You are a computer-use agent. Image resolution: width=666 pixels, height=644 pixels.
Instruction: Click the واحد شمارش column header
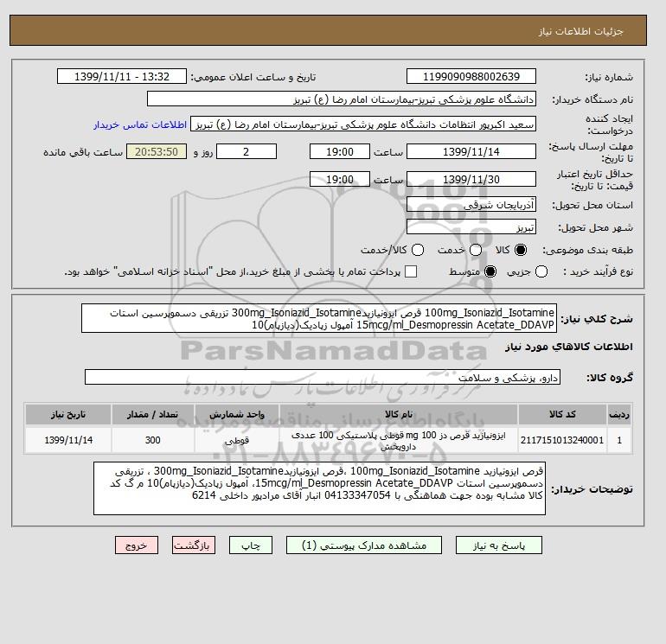[237, 414]
